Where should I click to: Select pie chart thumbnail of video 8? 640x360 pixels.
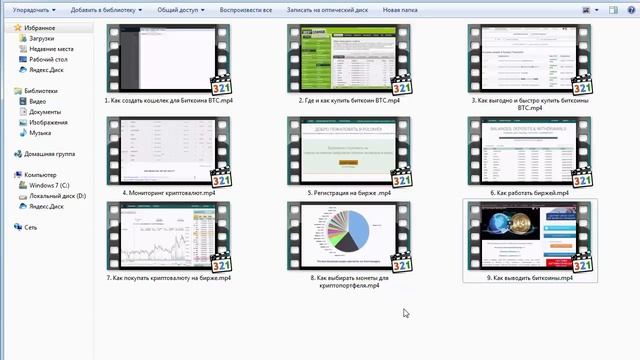point(349,236)
